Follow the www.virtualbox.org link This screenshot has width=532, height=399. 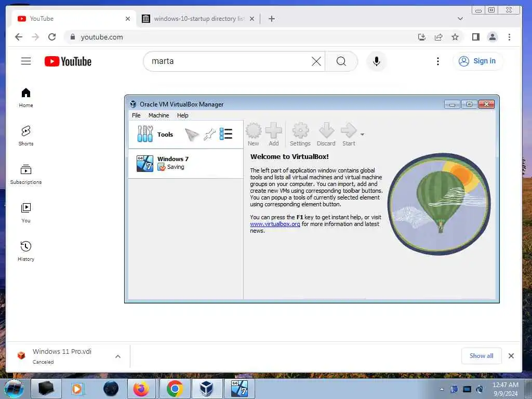[x=275, y=224]
